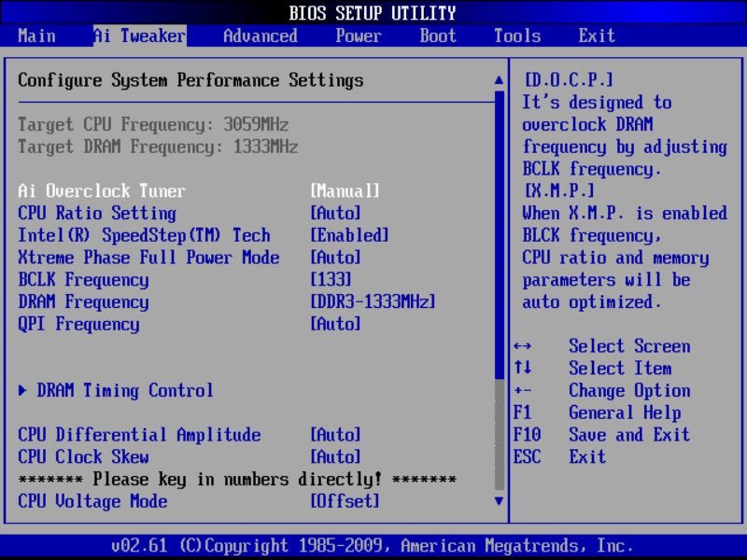The width and height of the screenshot is (747, 560).
Task: Select the DRAM Frequency label
Action: pyautogui.click(x=83, y=301)
